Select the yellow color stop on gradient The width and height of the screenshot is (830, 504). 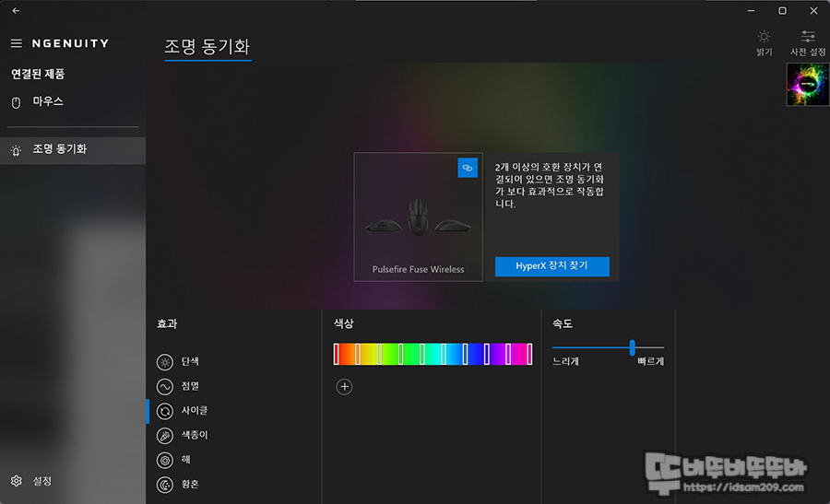coord(379,354)
